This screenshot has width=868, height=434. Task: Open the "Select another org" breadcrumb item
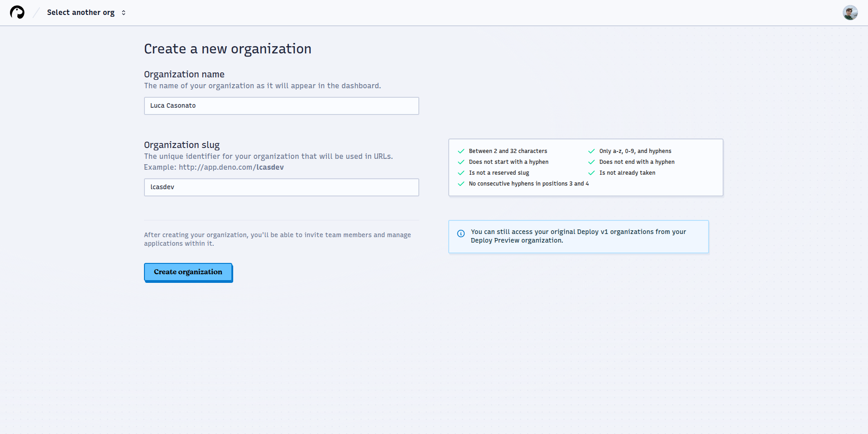click(81, 12)
